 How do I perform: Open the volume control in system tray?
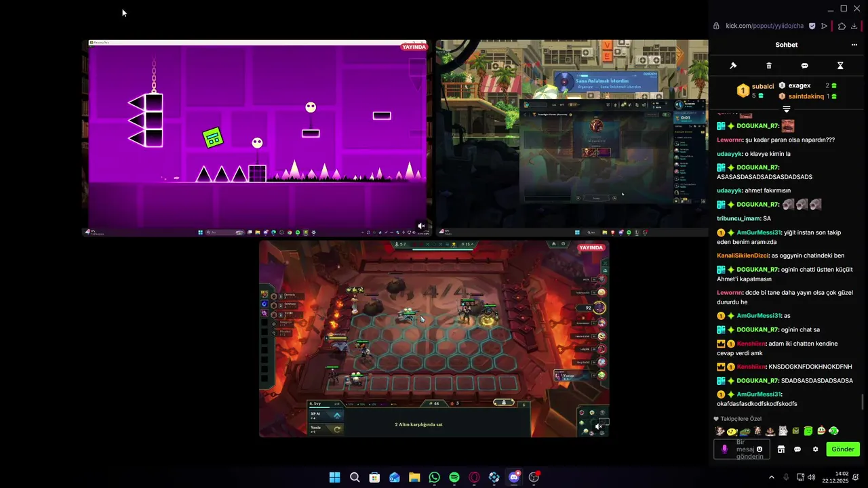pos(812,477)
